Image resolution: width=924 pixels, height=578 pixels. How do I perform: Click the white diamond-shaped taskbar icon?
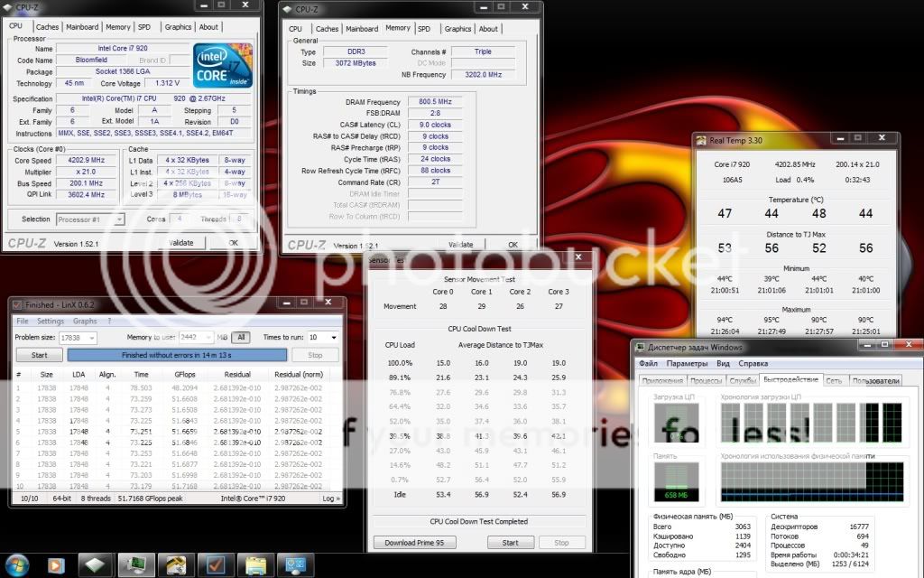click(x=95, y=565)
